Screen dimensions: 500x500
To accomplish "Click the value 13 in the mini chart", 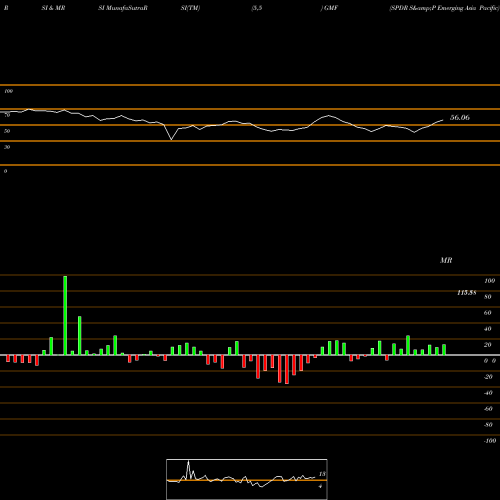I will pos(322,474).
